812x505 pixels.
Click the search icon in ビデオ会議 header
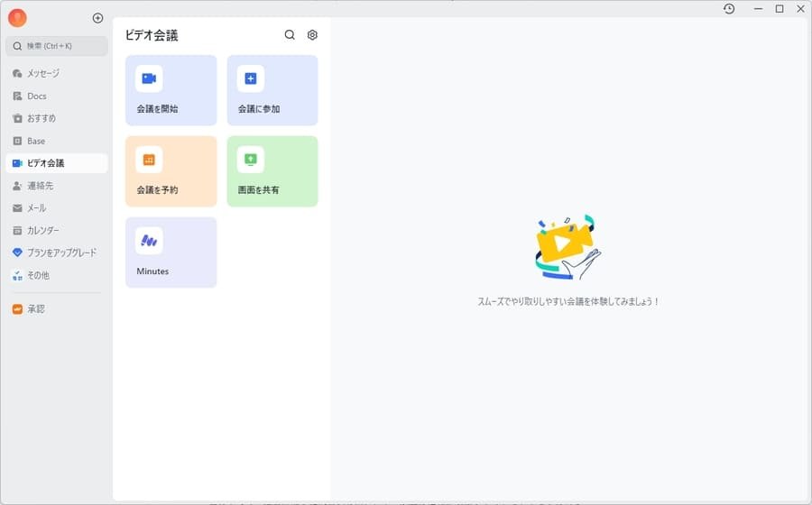(290, 34)
